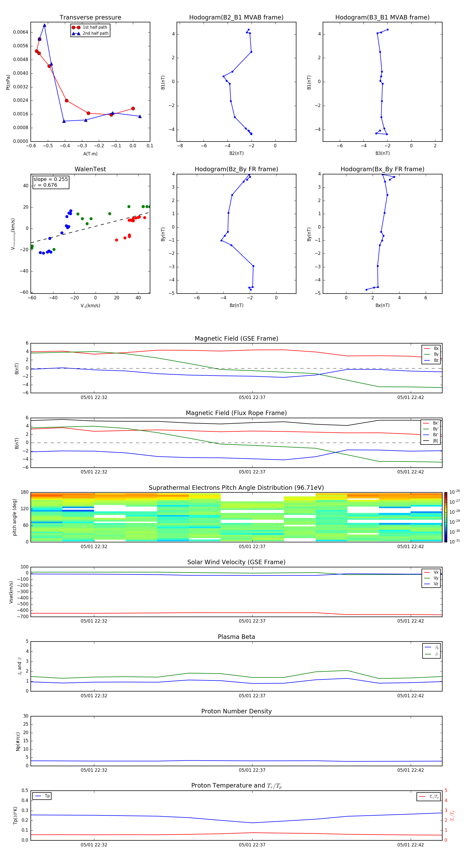Viewport: 473px width, 868px height.
Task: Click the 'Proton Number Density' title
Action: [x=236, y=711]
